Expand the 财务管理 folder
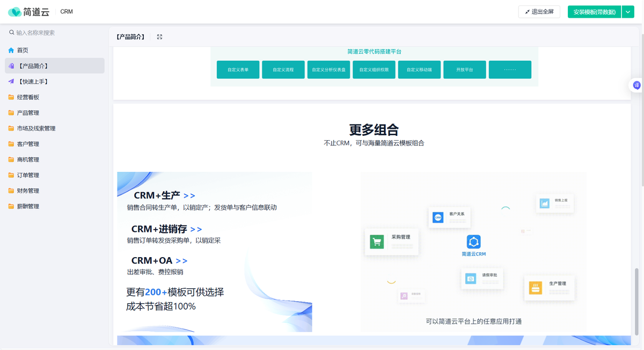This screenshot has width=644, height=350. tap(55, 191)
